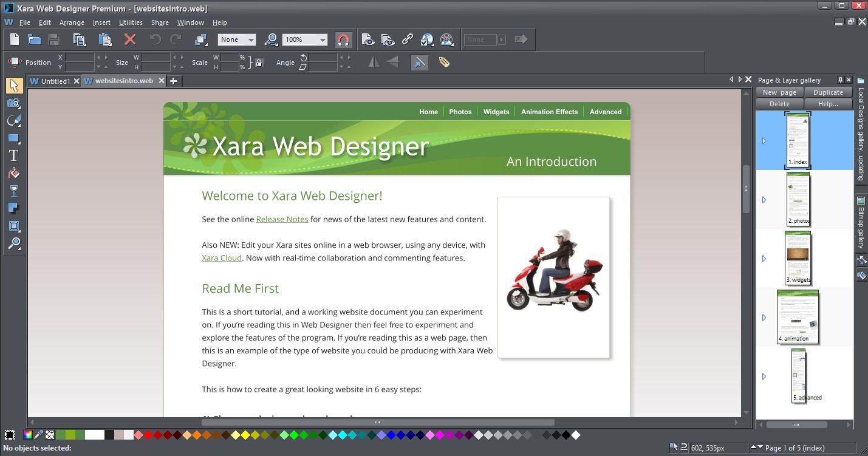Select the Zoom magnifier tool

(14, 244)
